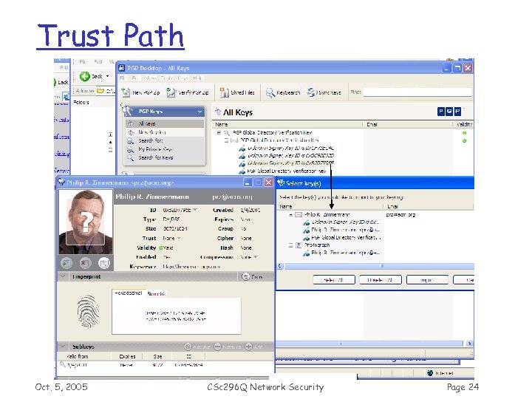Viewport: 532px width, 399px height.
Task: Collapse the PGP Keys sidebar panel
Action: (199, 112)
